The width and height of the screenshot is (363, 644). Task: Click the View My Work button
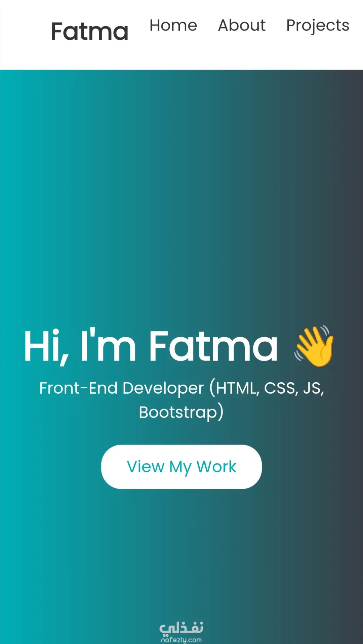(x=182, y=467)
